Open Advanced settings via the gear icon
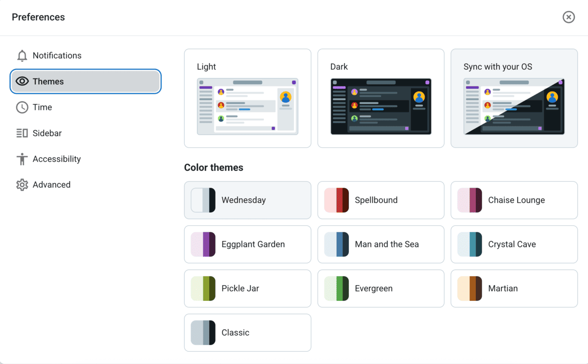Image resolution: width=588 pixels, height=364 pixels. (22, 185)
